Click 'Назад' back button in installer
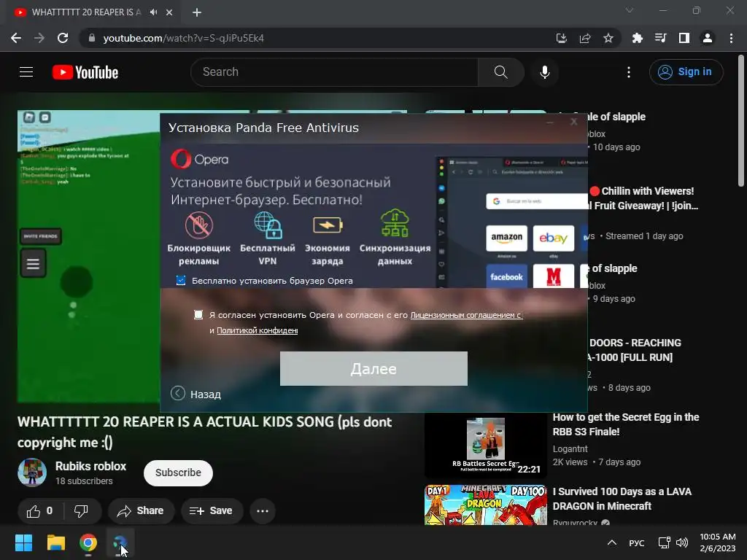The height and width of the screenshot is (560, 747). (196, 394)
